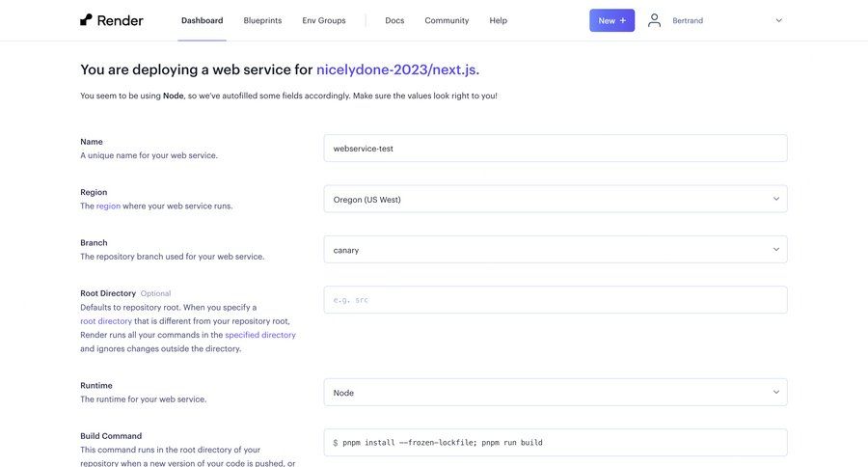The image size is (868, 467).
Task: Expand the Bertrand account menu chevron
Action: click(778, 20)
